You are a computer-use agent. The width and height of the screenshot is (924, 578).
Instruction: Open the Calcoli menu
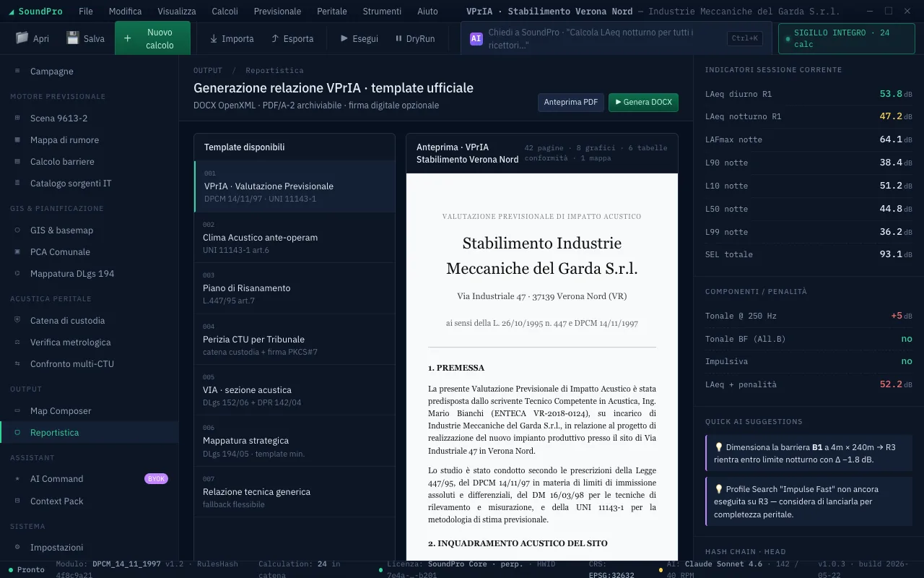pos(225,12)
